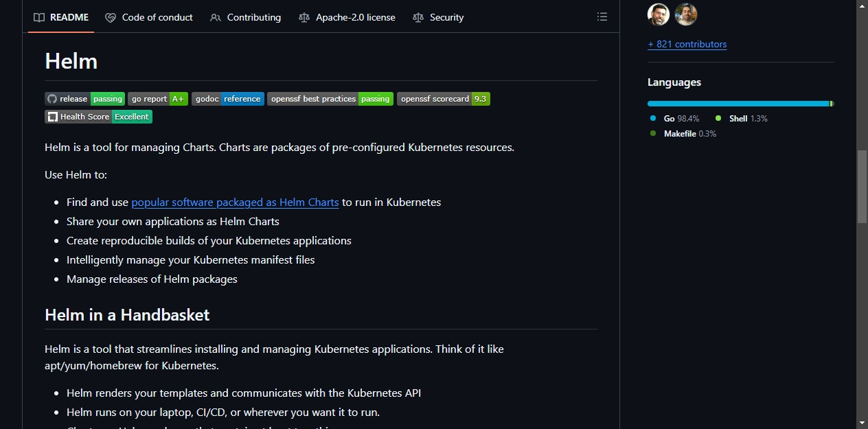
Task: Click 'Helm runs on your laptop' bullet
Action: [x=223, y=413]
